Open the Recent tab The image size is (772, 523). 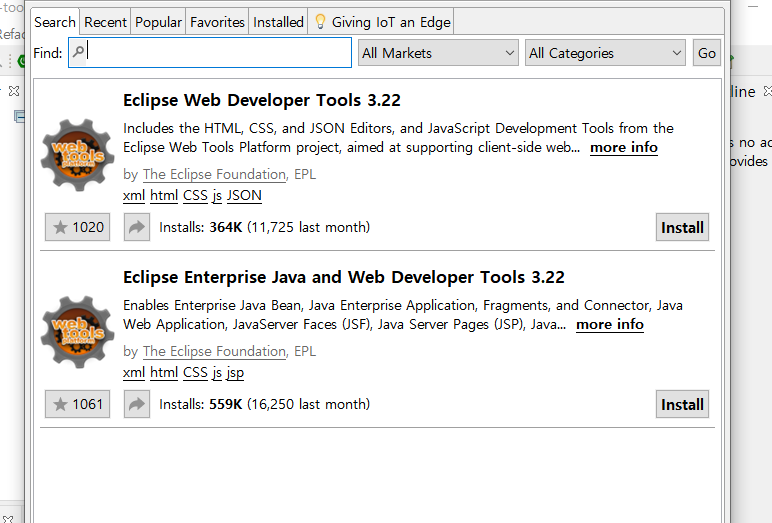[105, 22]
